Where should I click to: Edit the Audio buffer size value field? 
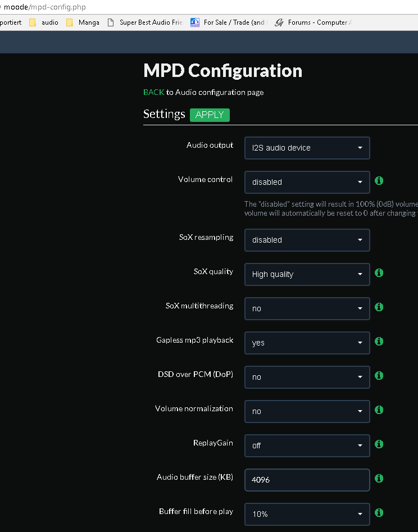point(307,480)
